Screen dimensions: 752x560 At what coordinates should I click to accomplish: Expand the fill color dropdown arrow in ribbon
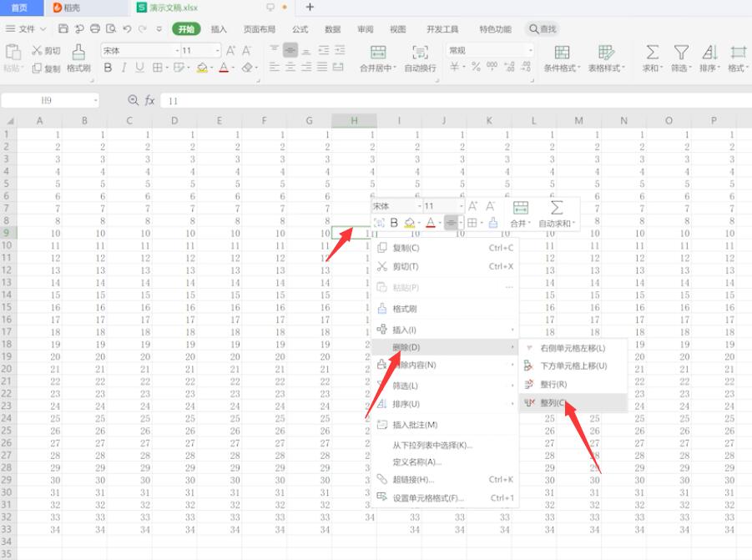211,68
